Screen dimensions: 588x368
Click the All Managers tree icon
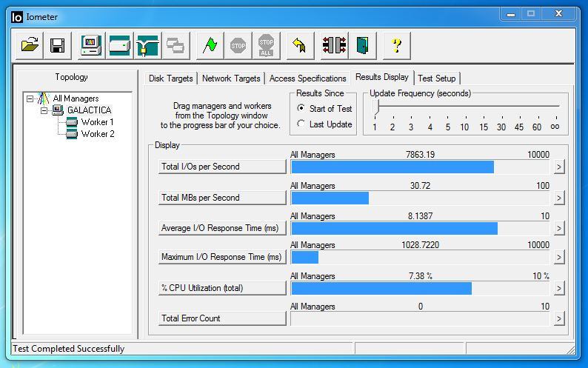[x=44, y=98]
